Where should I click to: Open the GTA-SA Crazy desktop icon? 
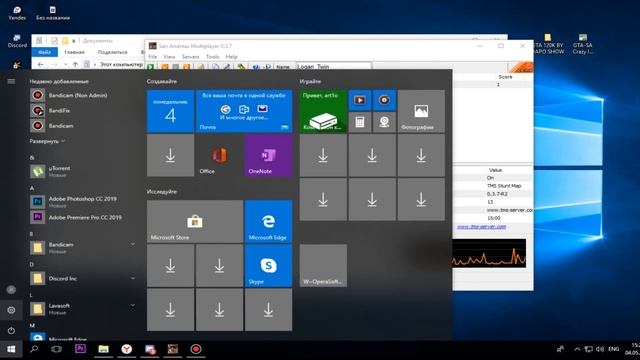[582, 44]
